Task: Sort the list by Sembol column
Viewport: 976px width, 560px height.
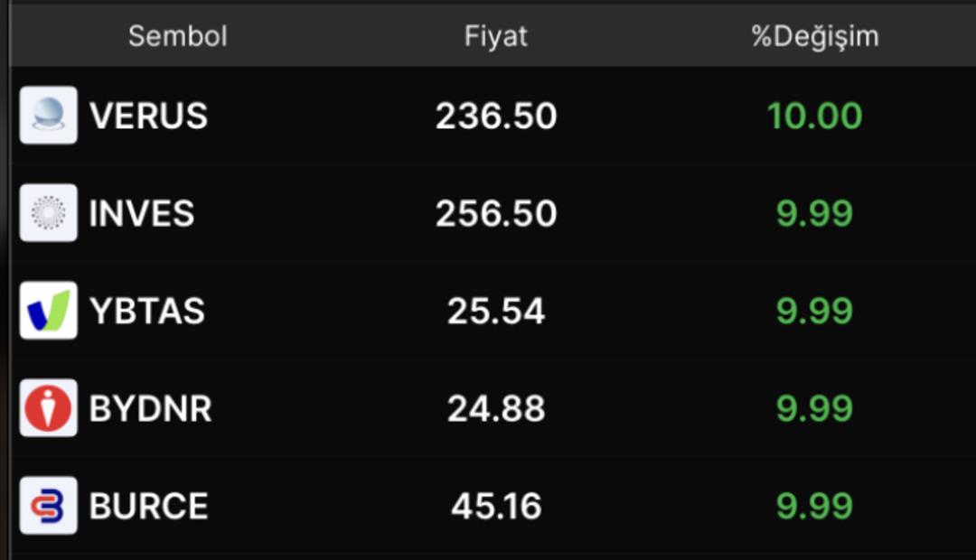Action: click(179, 37)
